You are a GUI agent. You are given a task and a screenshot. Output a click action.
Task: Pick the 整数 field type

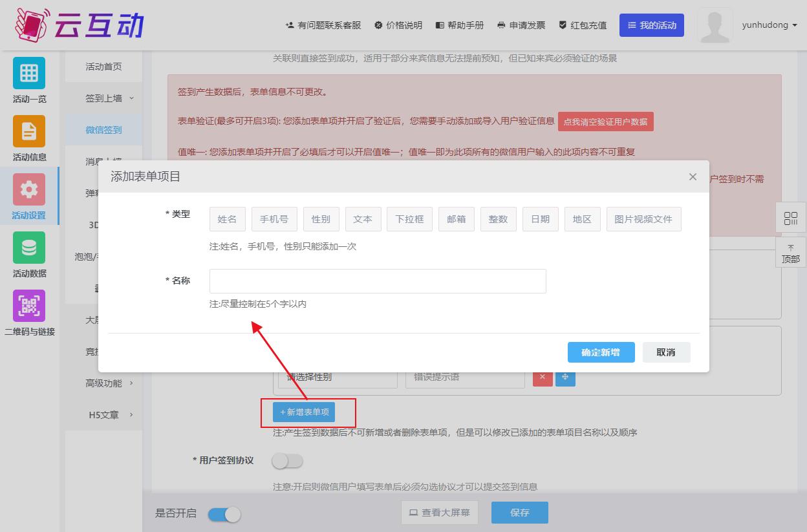498,219
